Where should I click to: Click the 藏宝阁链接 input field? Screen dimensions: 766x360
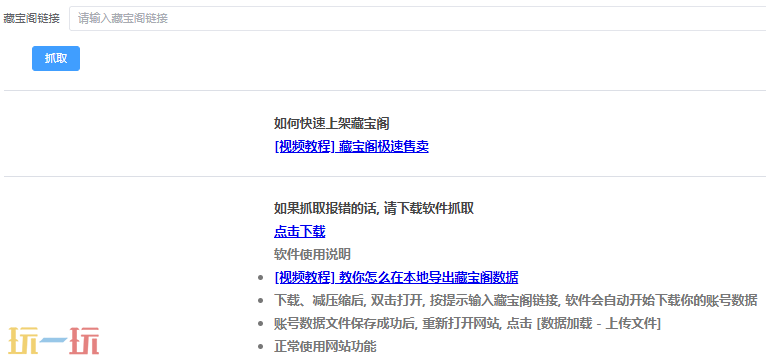tap(418, 19)
